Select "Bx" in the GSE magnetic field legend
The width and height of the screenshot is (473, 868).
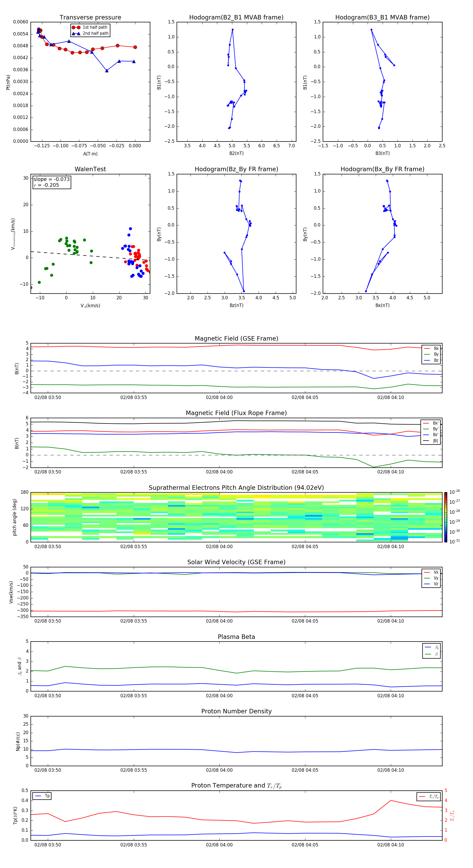click(431, 349)
